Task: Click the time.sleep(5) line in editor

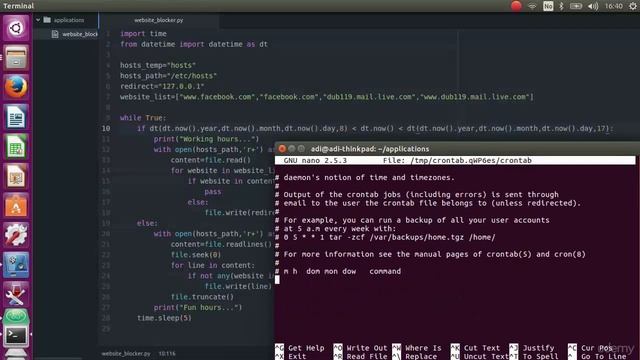Action: tap(164, 318)
